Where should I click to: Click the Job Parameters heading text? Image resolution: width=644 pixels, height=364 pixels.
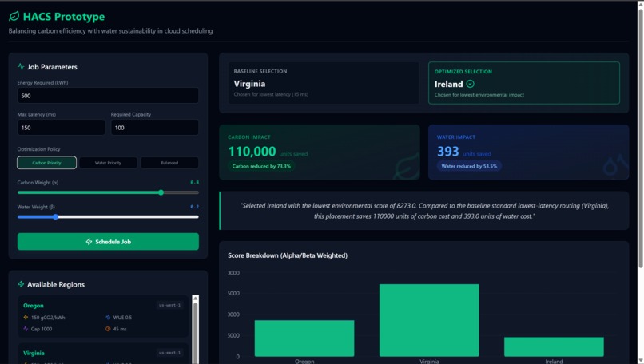(52, 67)
